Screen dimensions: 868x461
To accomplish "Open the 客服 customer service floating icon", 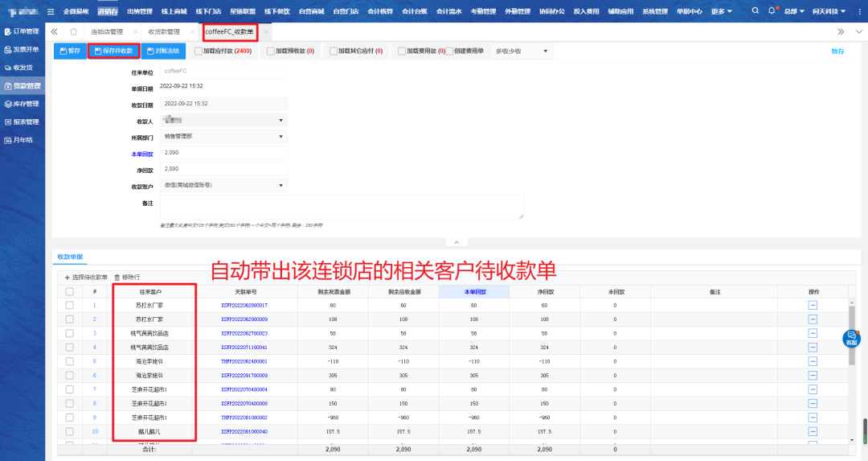I will click(851, 339).
